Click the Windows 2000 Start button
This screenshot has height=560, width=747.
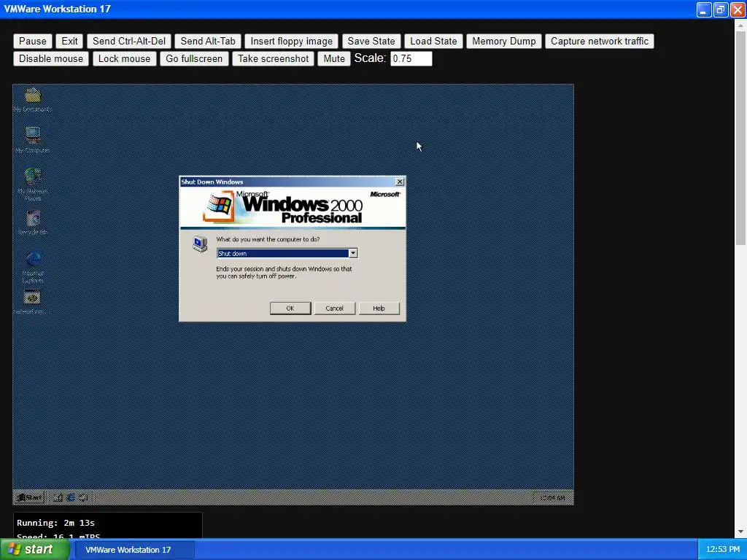29,497
